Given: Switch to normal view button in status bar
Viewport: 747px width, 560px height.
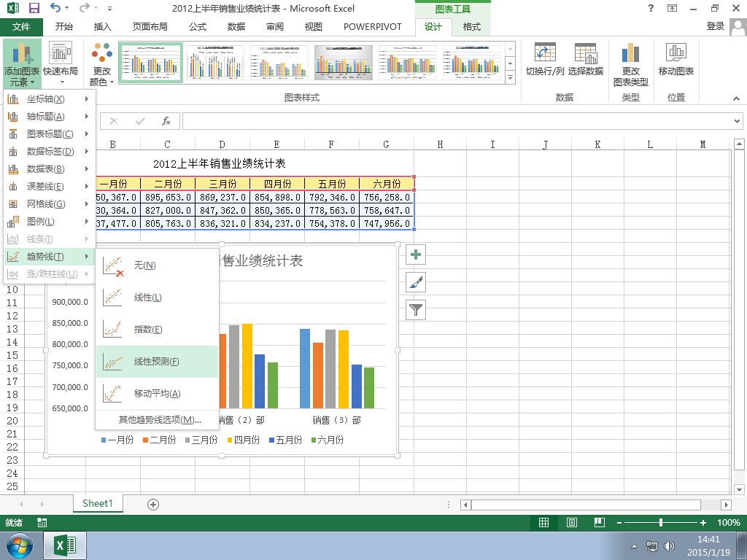Looking at the screenshot, I should click(x=543, y=522).
